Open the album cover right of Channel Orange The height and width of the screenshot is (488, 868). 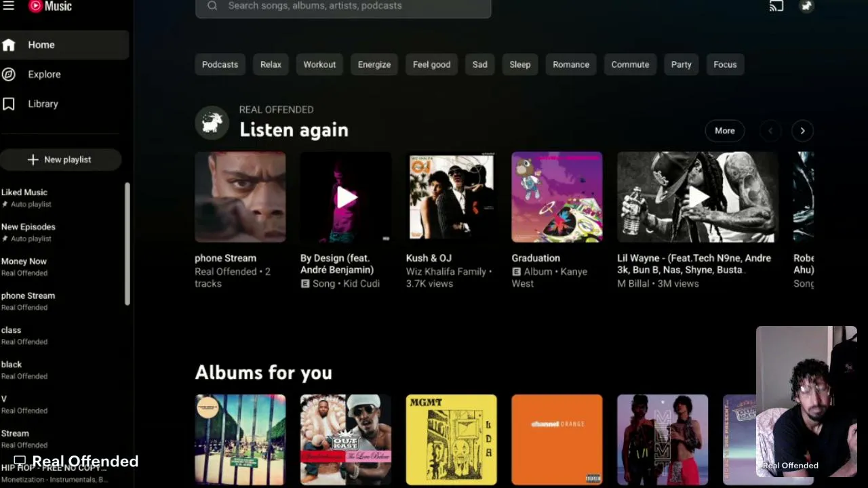pyautogui.click(x=663, y=440)
